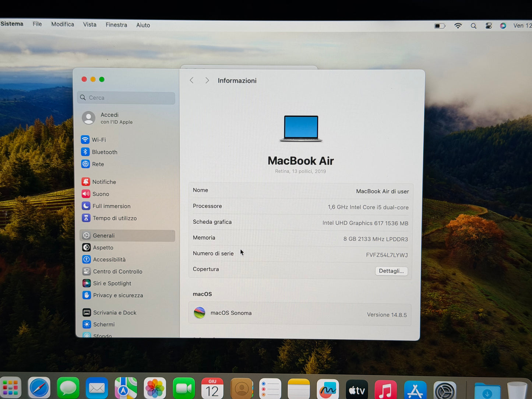Open Siri e Spotlight settings
The image size is (532, 399).
pyautogui.click(x=107, y=283)
